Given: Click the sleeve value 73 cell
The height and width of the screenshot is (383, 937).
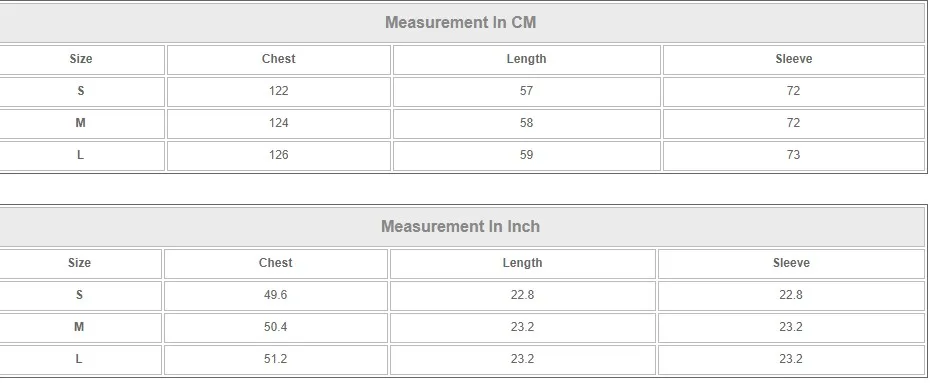Looking at the screenshot, I should (794, 155).
